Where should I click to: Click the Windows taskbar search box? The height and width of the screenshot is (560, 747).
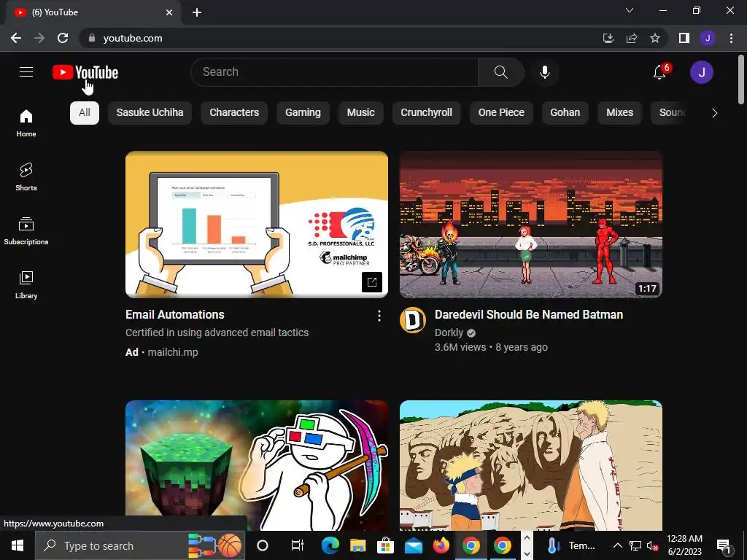coord(140,545)
